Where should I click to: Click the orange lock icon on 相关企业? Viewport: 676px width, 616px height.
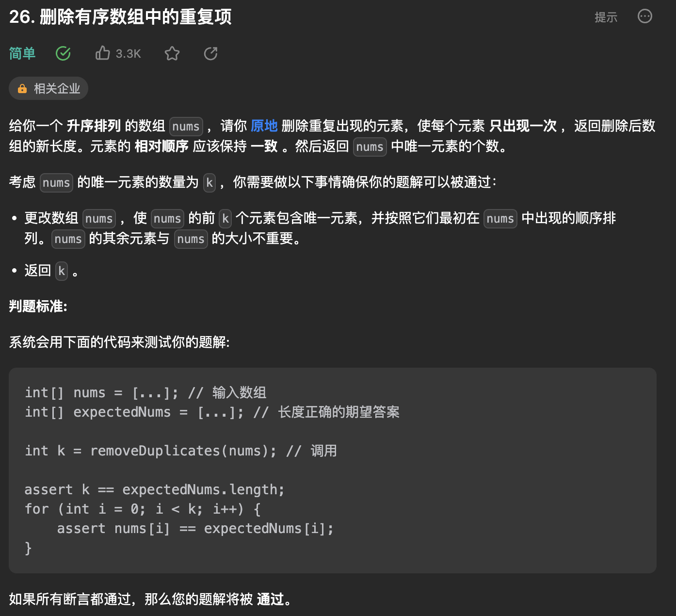click(x=22, y=88)
